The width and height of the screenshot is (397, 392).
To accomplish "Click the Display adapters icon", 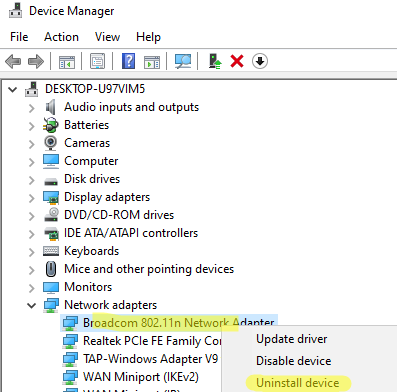I will 51,197.
